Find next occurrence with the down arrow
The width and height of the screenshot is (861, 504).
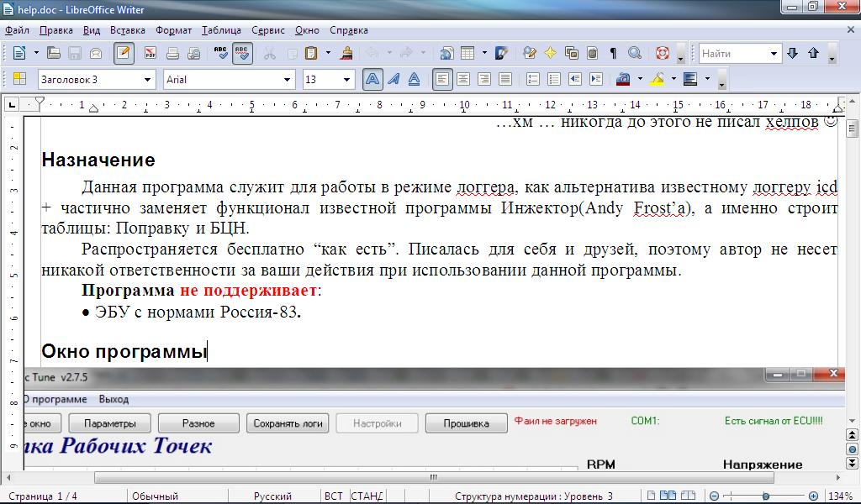792,53
